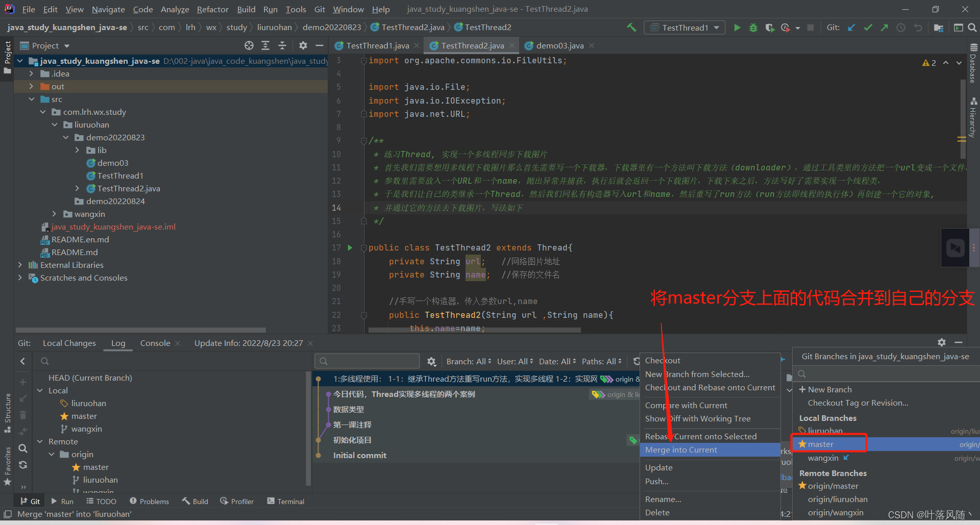Open Problems tool window button

pyautogui.click(x=149, y=502)
